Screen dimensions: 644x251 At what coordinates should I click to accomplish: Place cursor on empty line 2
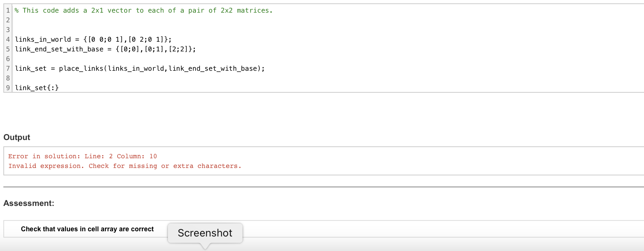point(328,20)
